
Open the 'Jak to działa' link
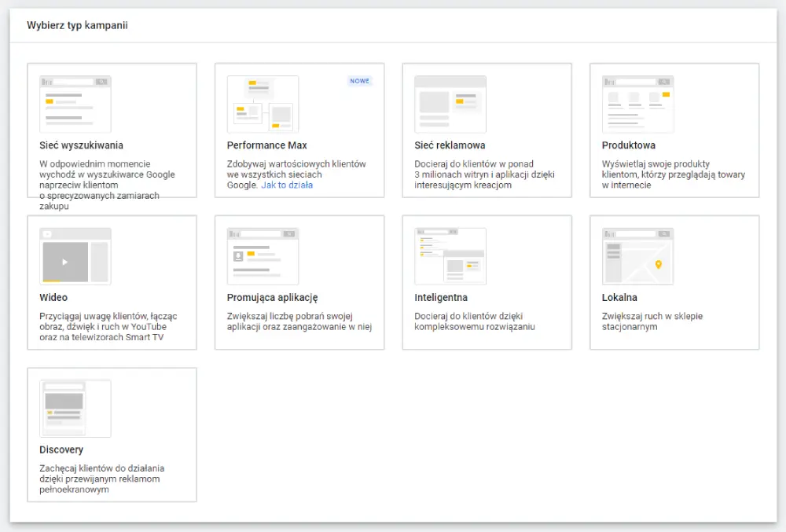click(287, 185)
